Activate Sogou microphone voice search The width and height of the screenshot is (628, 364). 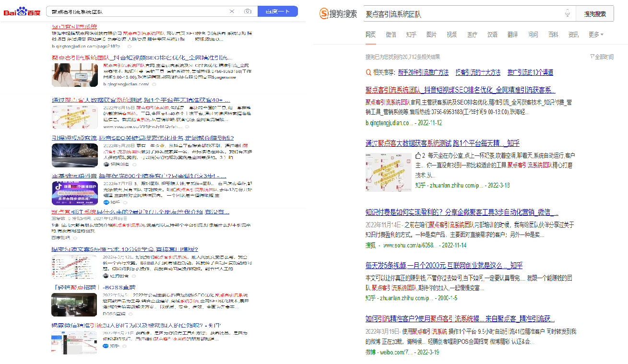[568, 14]
